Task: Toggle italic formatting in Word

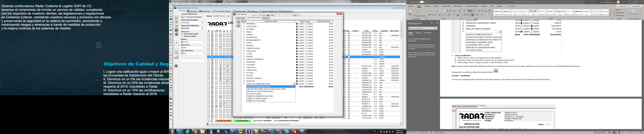Action: [x=432, y=15]
